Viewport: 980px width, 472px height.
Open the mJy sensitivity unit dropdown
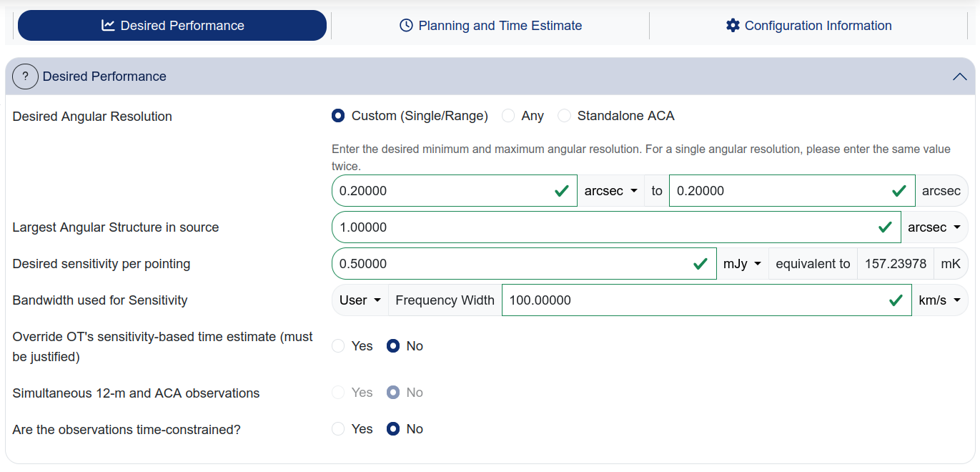point(742,264)
